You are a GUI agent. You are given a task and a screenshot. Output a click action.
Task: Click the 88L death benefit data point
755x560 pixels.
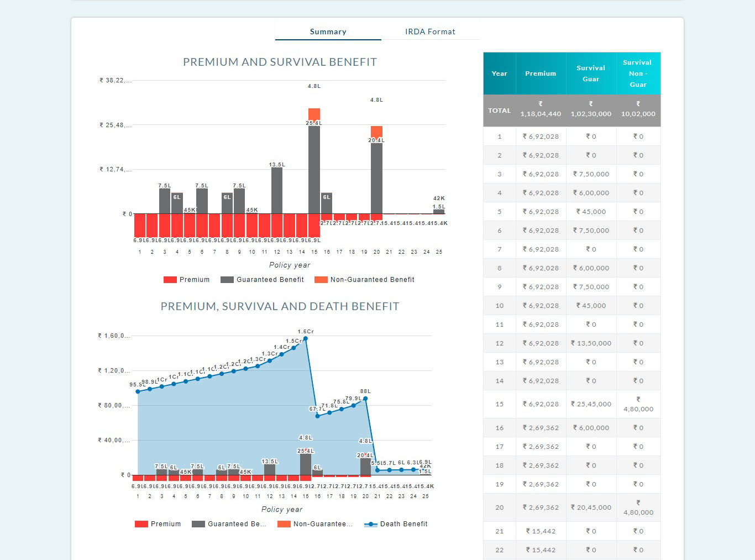pos(365,398)
